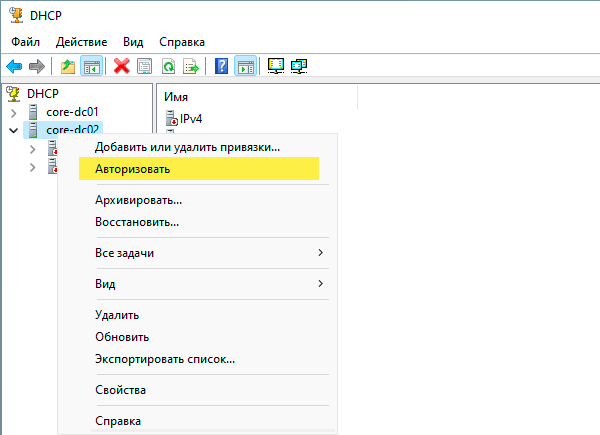
Task: Select Добавить или удалить привязки
Action: pos(187,147)
